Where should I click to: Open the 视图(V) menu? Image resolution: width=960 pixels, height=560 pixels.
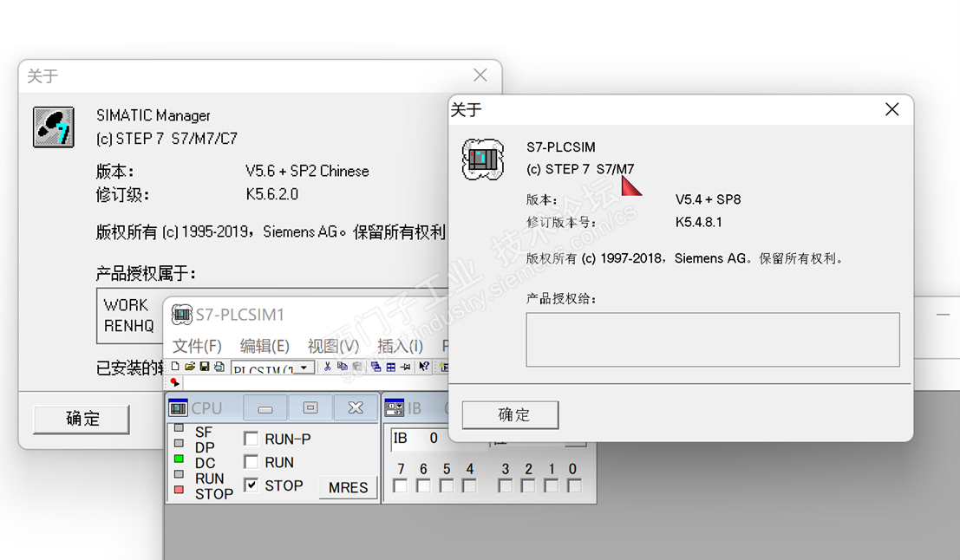point(333,346)
